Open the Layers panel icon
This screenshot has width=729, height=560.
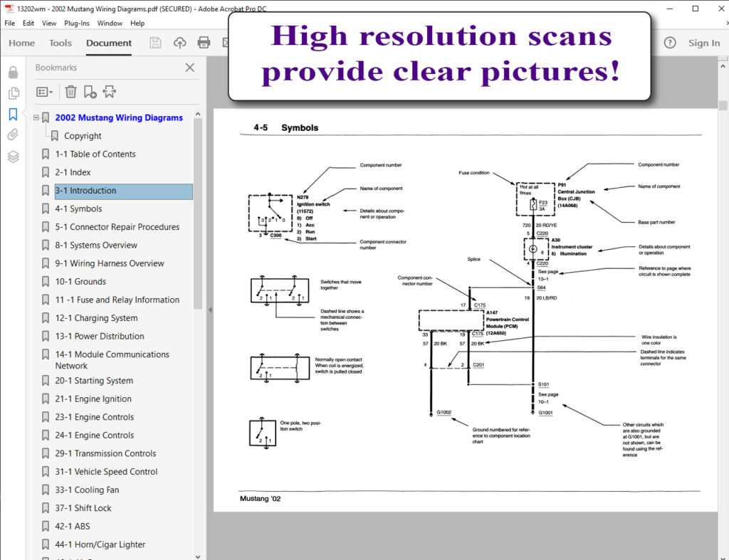pos(14,157)
